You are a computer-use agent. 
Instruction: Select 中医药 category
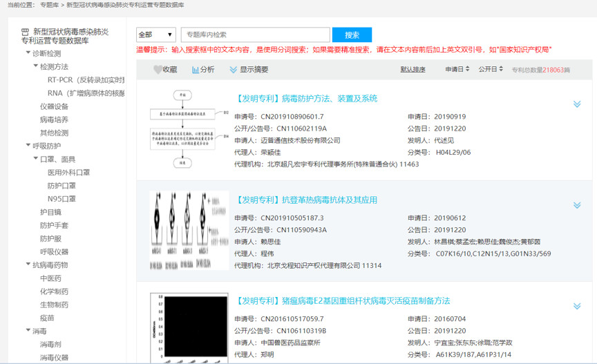pos(50,278)
